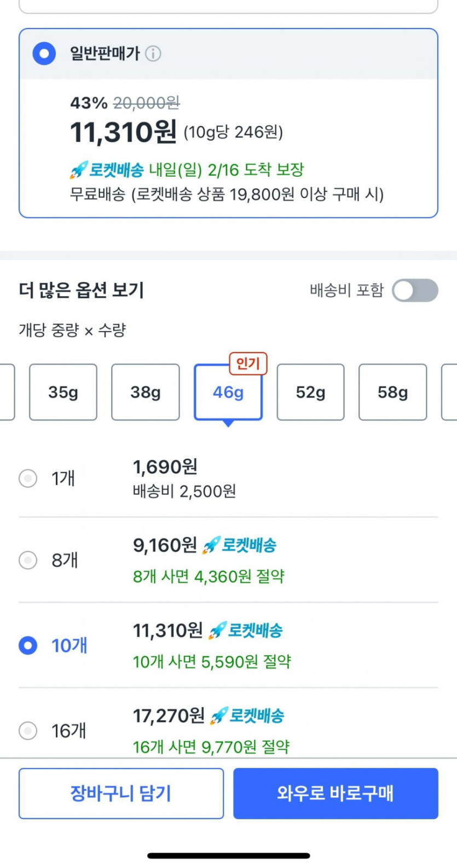Select the 16개 quantity radio option

[x=28, y=730]
